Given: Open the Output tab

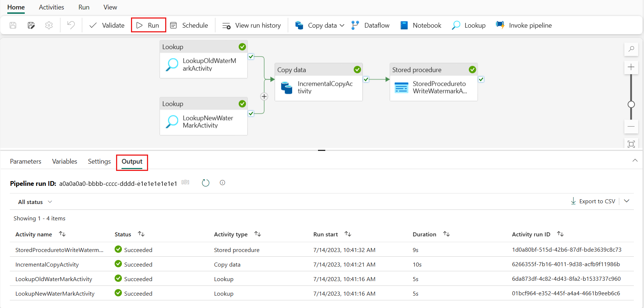Looking at the screenshot, I should [132, 162].
